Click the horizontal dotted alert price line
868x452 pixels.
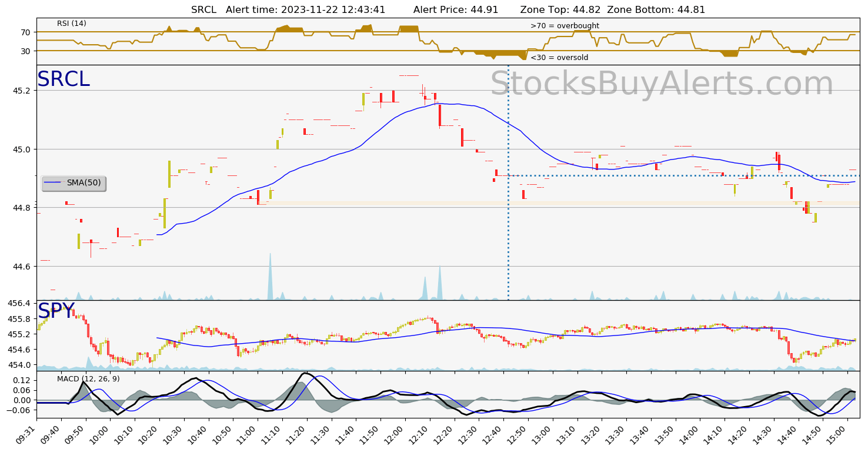pyautogui.click(x=683, y=175)
